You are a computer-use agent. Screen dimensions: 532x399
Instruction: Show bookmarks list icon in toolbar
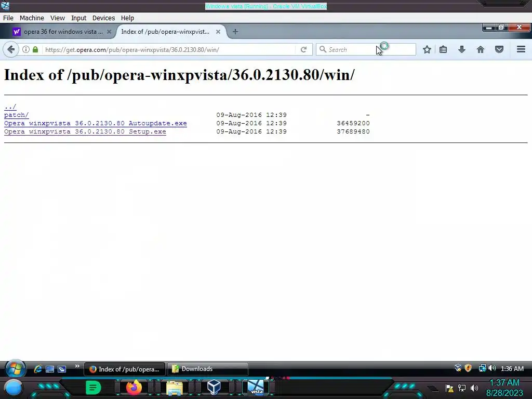pos(443,49)
